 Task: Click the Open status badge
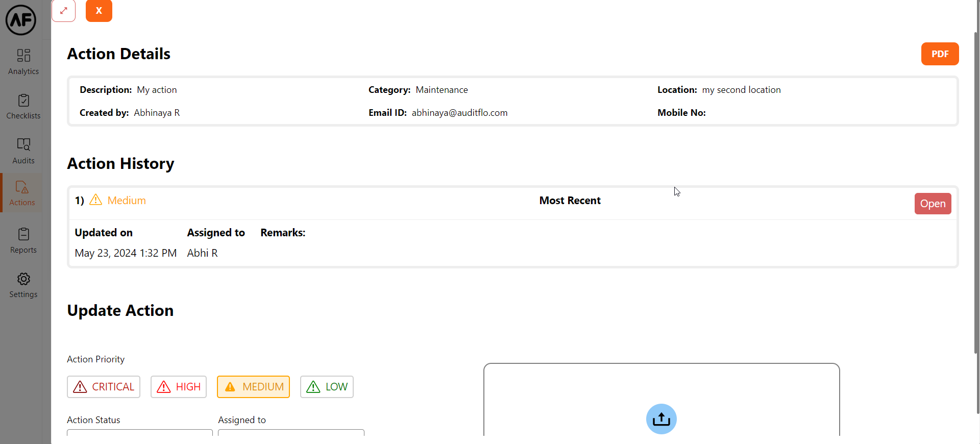pyautogui.click(x=933, y=204)
